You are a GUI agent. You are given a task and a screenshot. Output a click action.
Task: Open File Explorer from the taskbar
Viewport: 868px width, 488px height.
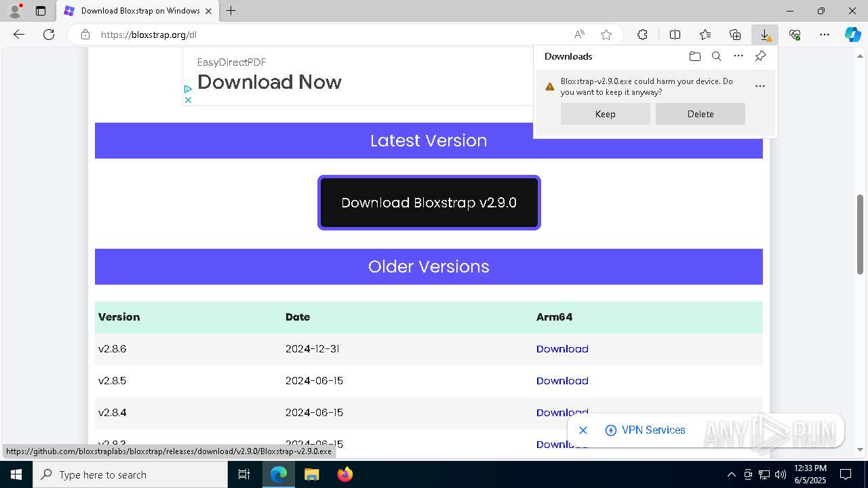point(311,474)
